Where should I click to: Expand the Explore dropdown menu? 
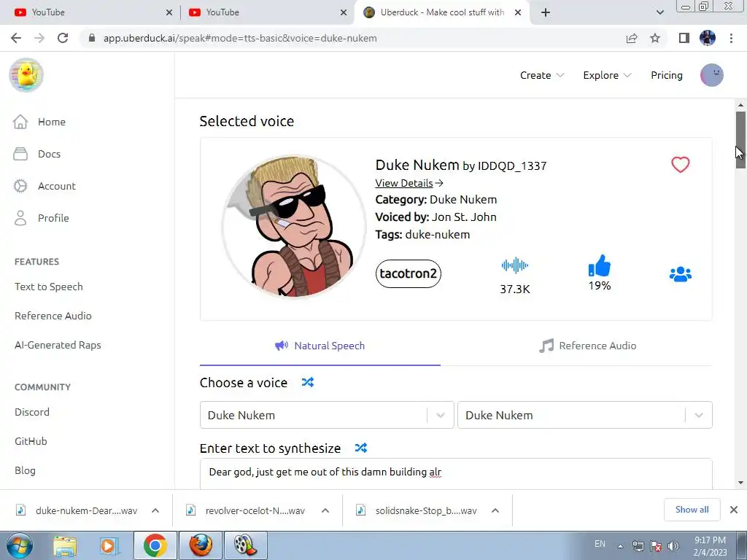608,75
